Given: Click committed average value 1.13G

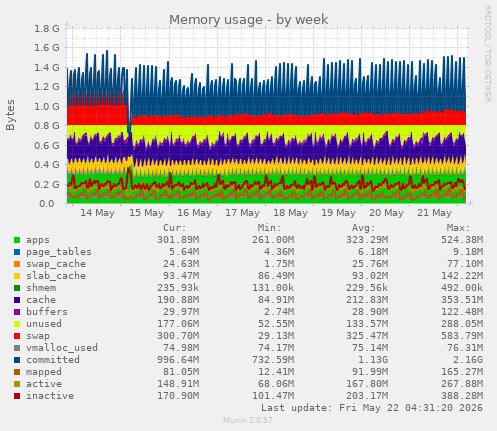Looking at the screenshot, I should 373,360.
